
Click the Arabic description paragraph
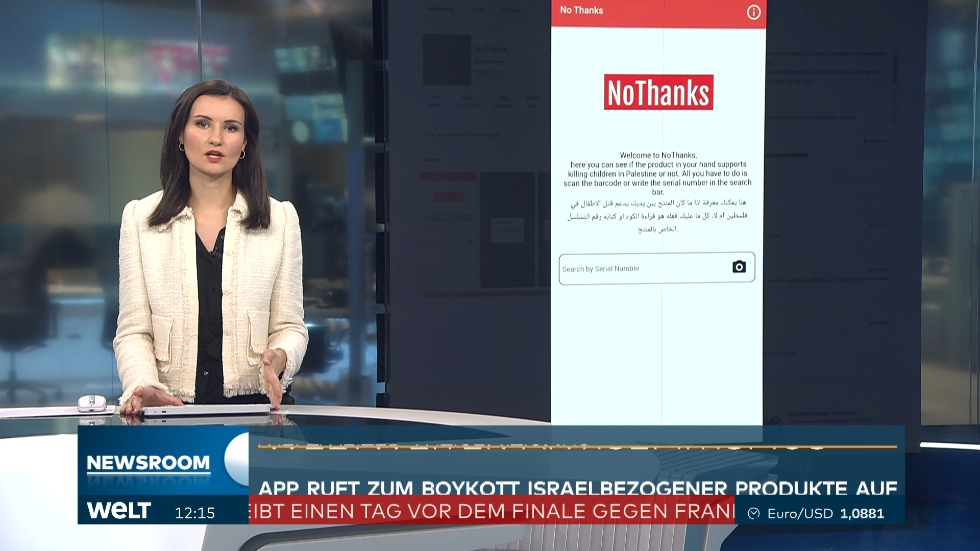(x=657, y=216)
